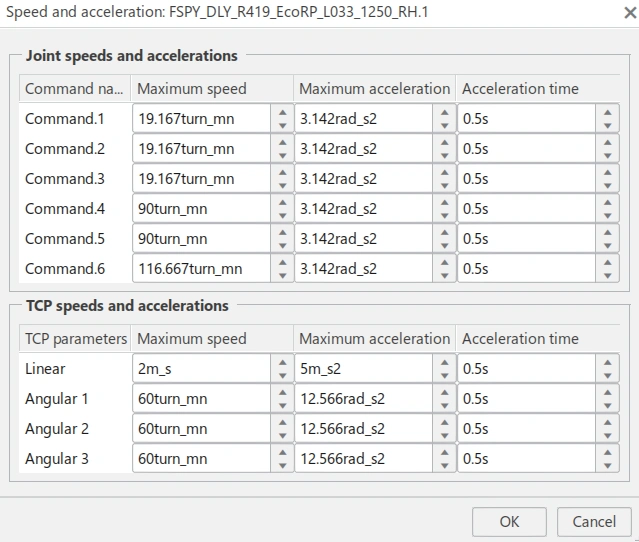Viewport: 639px width, 542px height.
Task: Increase Command.5 acceleration time up arrow
Action: click(607, 232)
